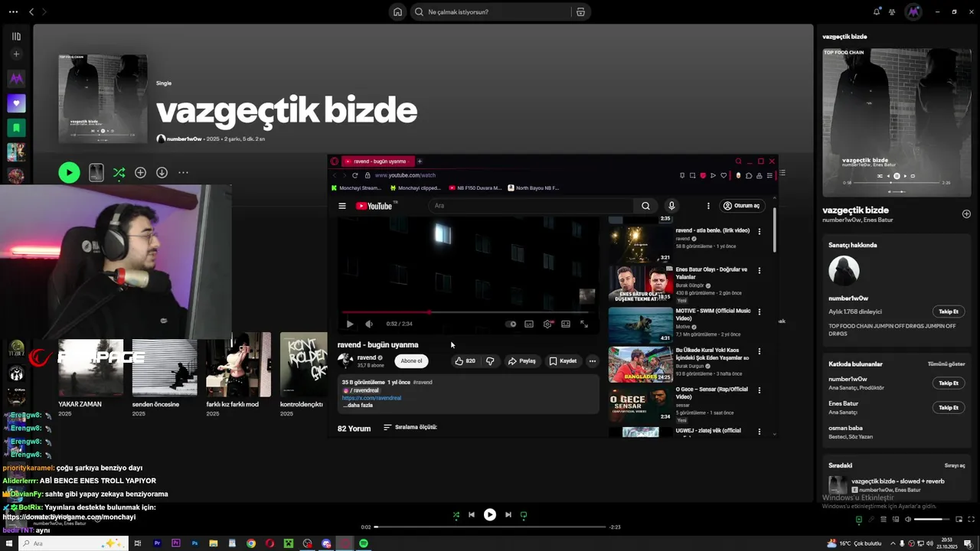
Task: Open North Bayou NB F bookmark
Action: pyautogui.click(x=533, y=187)
